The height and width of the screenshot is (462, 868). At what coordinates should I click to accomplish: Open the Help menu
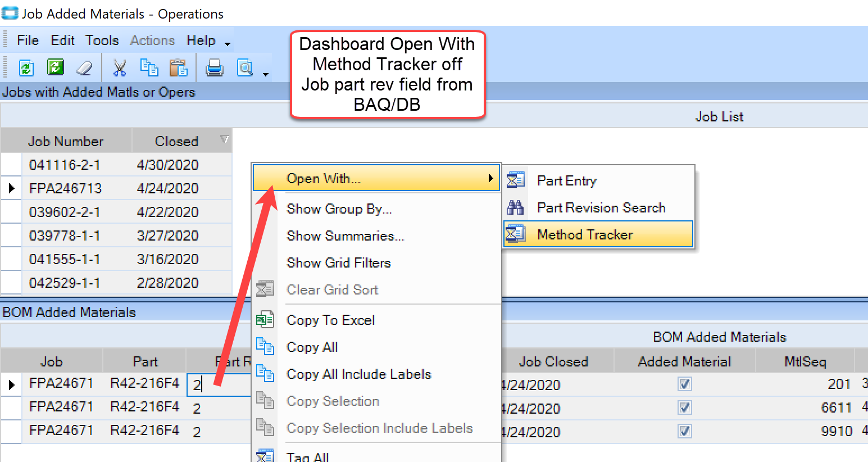pos(201,40)
